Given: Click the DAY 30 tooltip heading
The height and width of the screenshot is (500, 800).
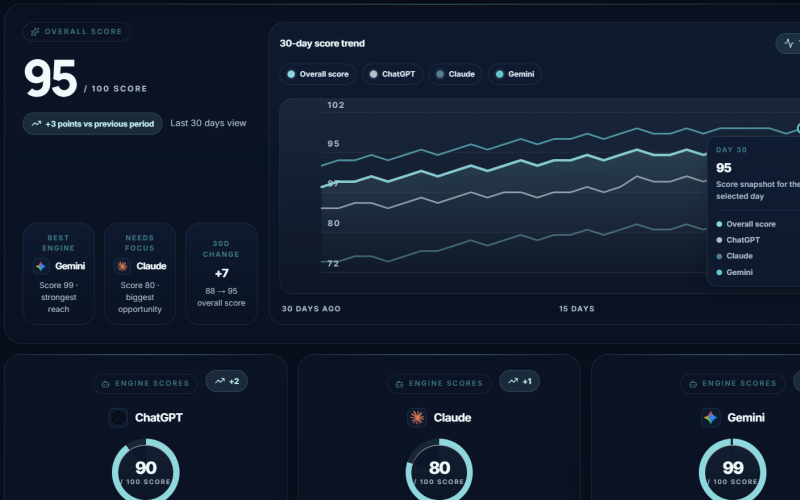Looking at the screenshot, I should (x=731, y=150).
